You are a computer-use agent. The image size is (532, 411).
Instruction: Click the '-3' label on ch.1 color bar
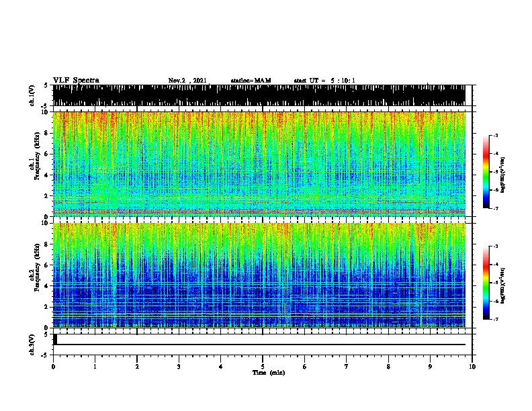(x=495, y=135)
